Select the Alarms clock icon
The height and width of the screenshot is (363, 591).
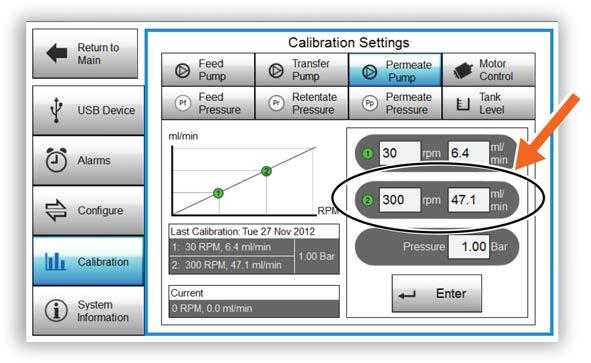pos(56,160)
